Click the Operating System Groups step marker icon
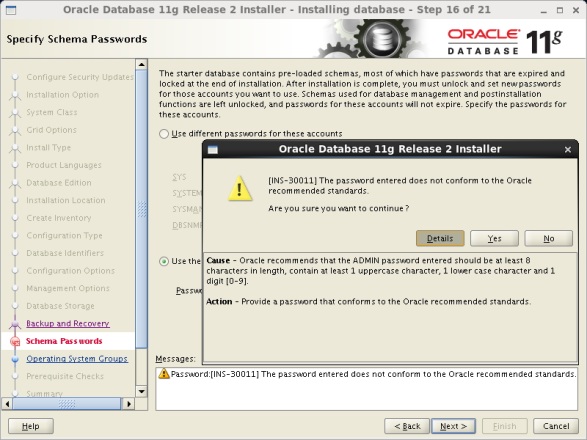 click(15, 359)
